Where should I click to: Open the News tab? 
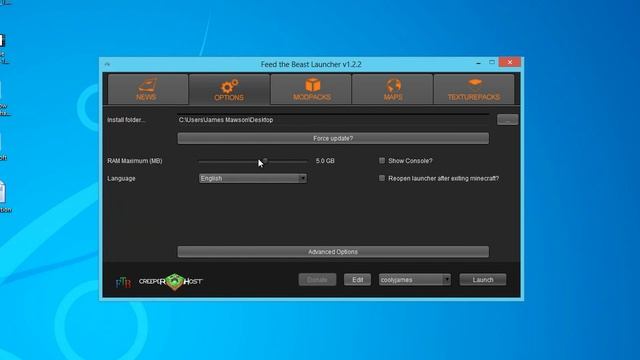pos(148,89)
